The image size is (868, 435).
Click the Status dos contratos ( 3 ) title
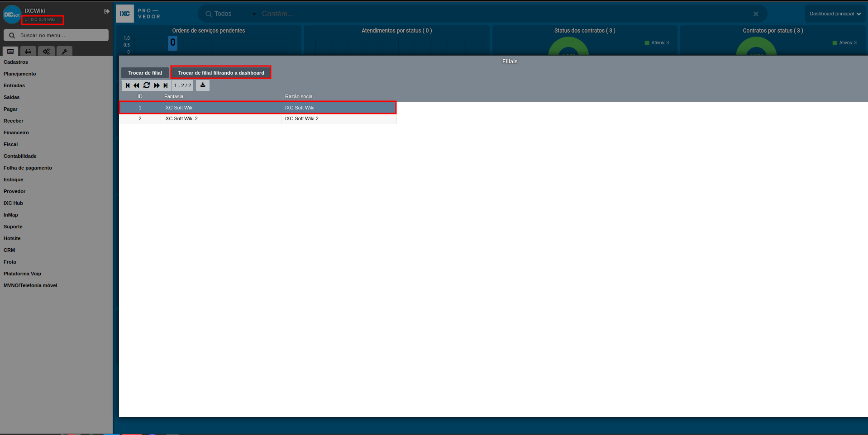pyautogui.click(x=585, y=31)
